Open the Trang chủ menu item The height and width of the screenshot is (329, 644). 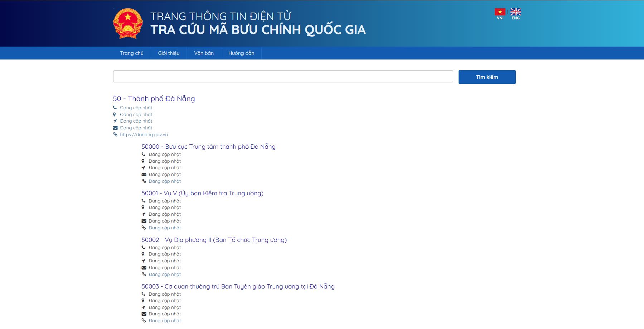tap(132, 53)
